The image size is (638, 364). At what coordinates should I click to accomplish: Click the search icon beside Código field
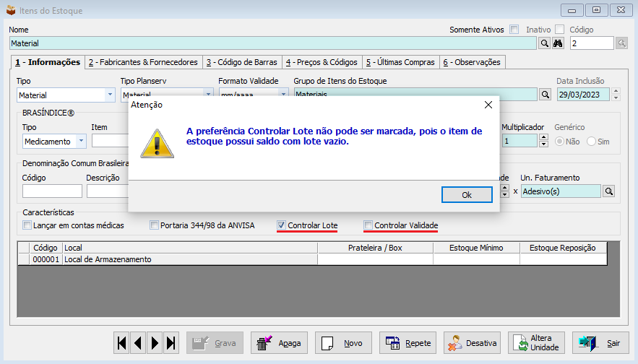[x=621, y=43]
